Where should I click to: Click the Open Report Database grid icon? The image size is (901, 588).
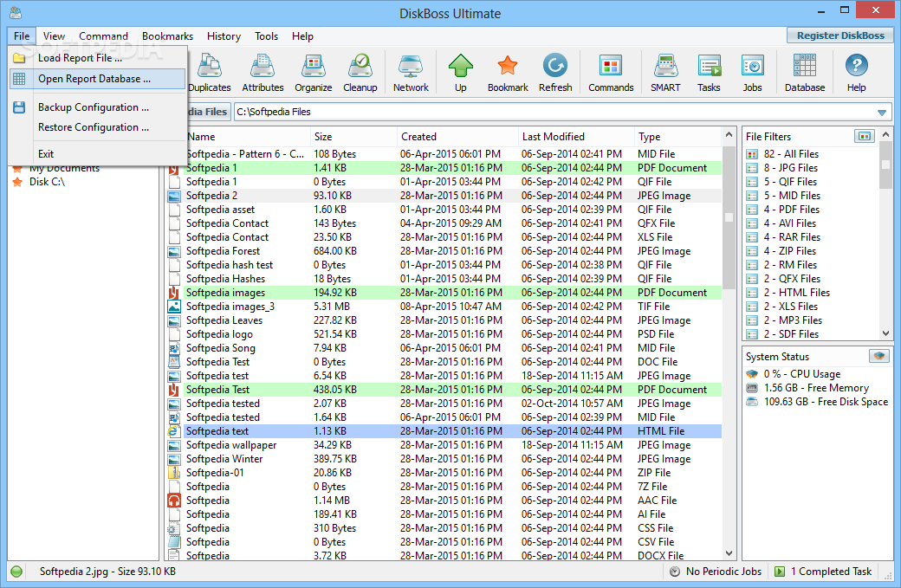pos(19,79)
